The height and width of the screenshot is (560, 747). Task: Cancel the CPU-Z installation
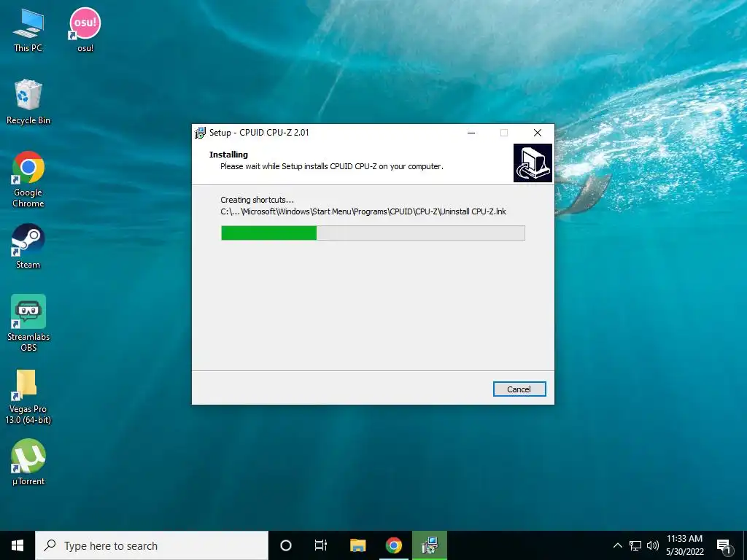519,389
